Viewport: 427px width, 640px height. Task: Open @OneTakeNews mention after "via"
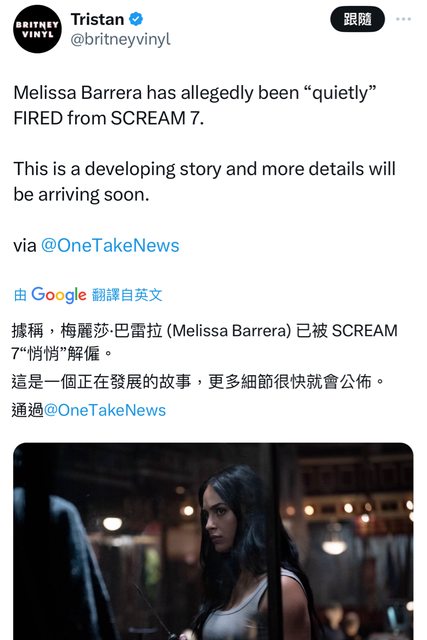point(110,245)
